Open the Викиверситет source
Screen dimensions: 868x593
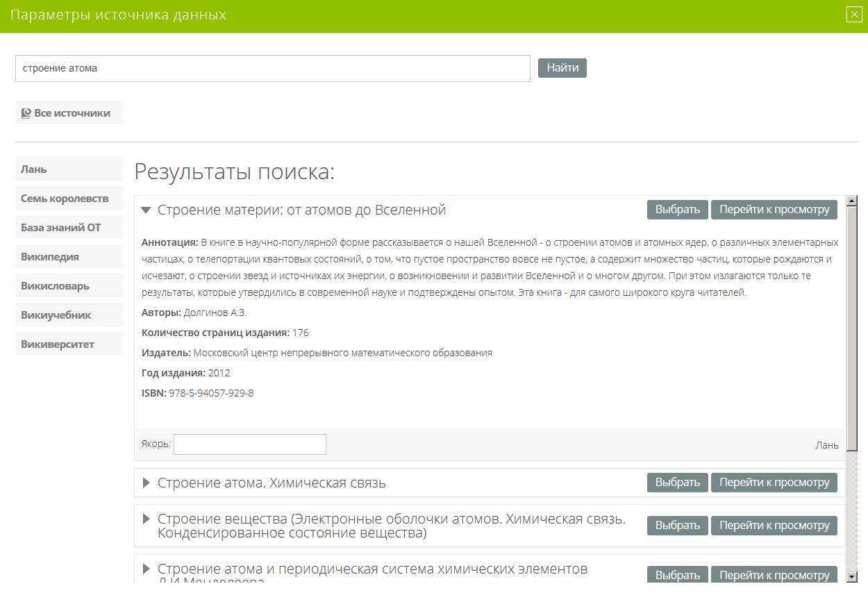tap(69, 344)
